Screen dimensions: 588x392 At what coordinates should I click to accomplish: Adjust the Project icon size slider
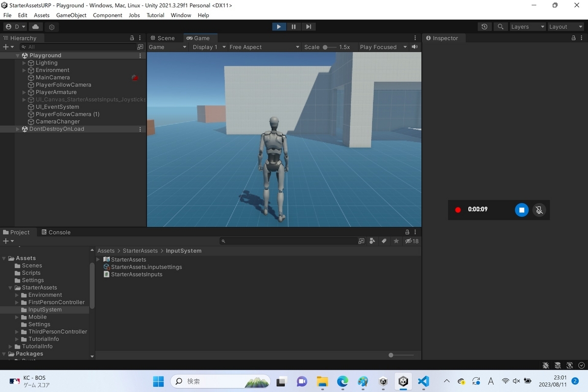coord(401,355)
